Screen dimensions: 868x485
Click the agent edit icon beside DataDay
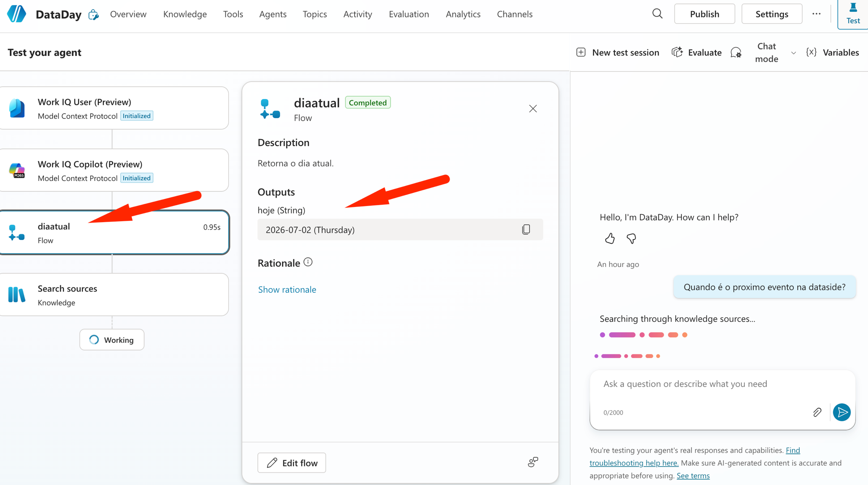click(x=93, y=15)
